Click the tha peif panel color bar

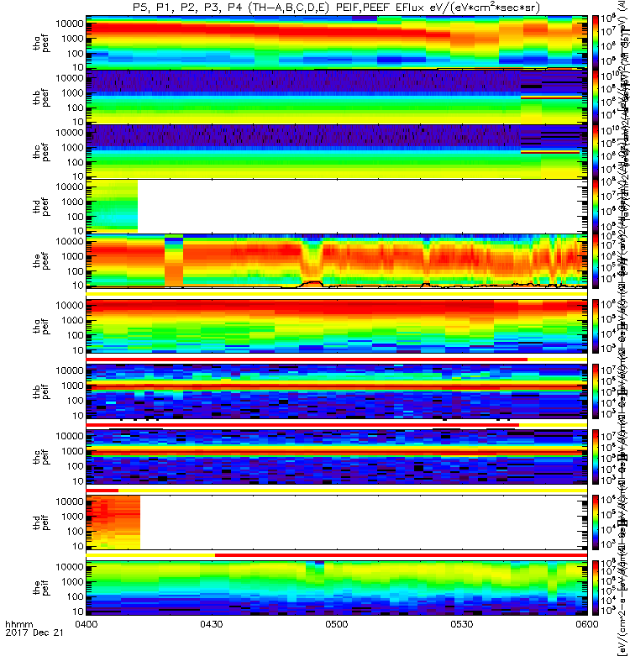coord(596,326)
